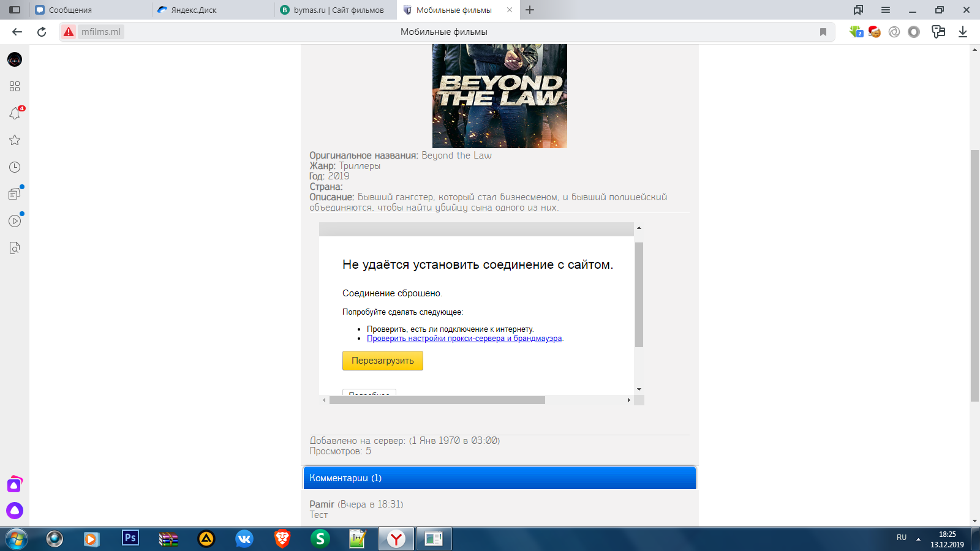Open the browser hamburger menu
The height and width of the screenshot is (551, 980).
(886, 10)
